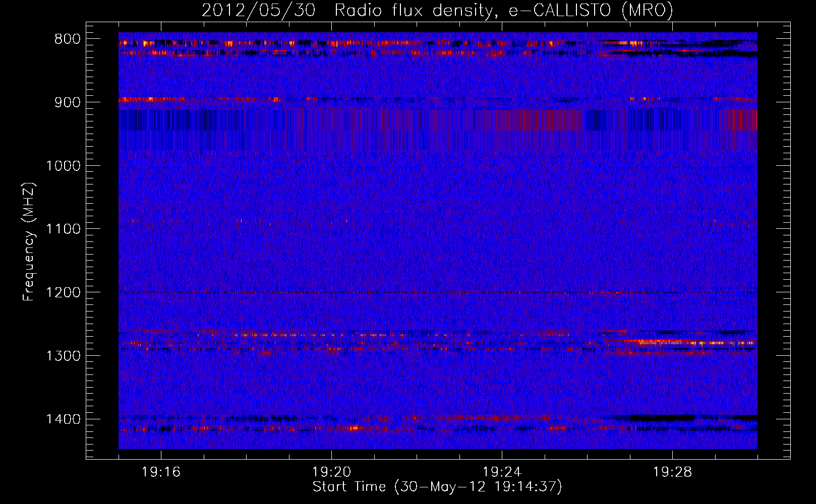Click the 19:20 time tick label
The image size is (816, 504).
coord(331,472)
